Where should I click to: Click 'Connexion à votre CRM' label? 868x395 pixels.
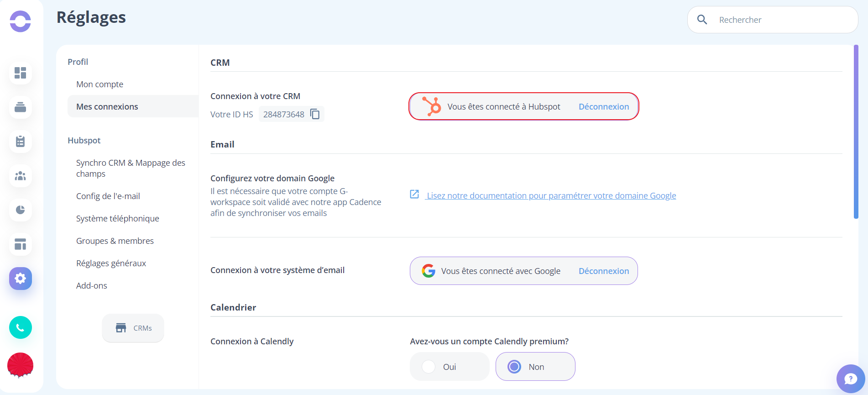[255, 96]
